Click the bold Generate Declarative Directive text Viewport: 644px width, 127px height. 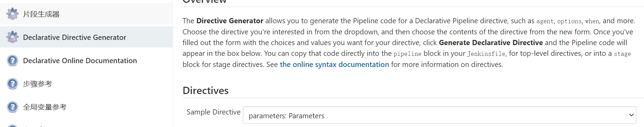click(x=491, y=43)
